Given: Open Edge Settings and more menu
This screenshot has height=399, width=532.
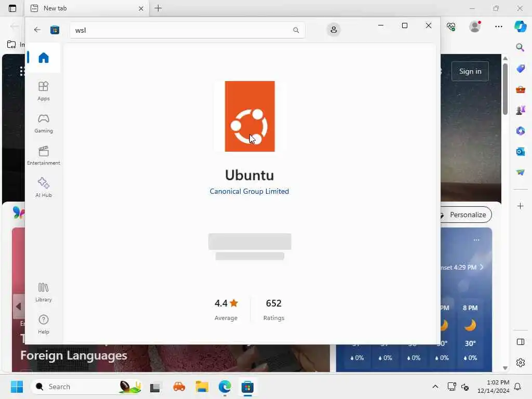Looking at the screenshot, I should point(498,26).
